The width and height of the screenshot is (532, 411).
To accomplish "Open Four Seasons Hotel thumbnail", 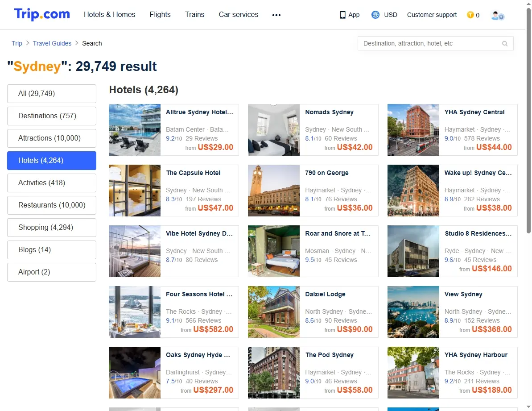I will click(x=135, y=312).
